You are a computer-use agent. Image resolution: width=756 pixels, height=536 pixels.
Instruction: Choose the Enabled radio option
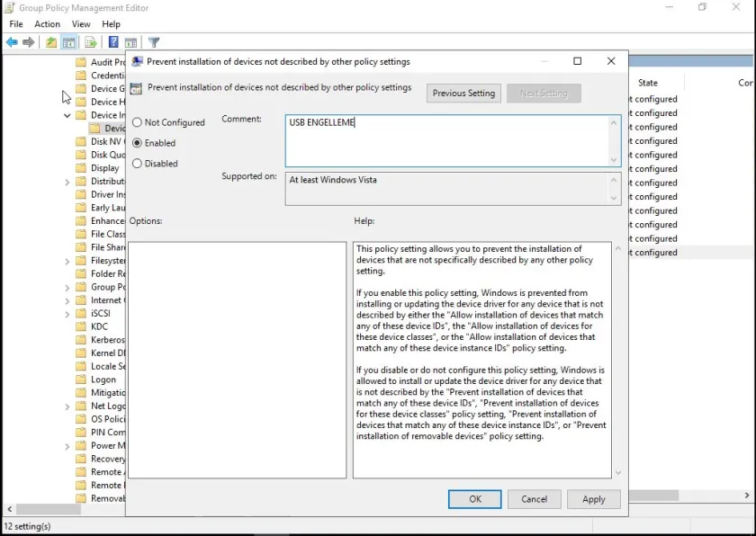(138, 143)
